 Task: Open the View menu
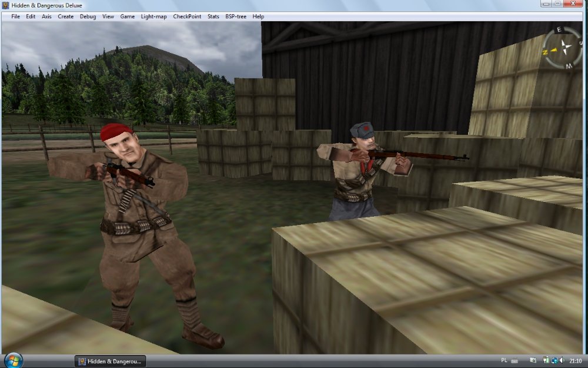(x=108, y=16)
